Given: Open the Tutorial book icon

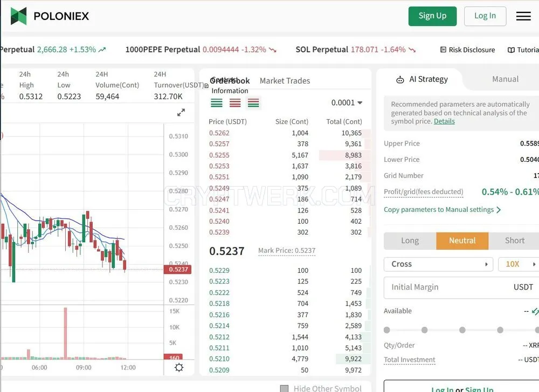Looking at the screenshot, I should tap(511, 50).
